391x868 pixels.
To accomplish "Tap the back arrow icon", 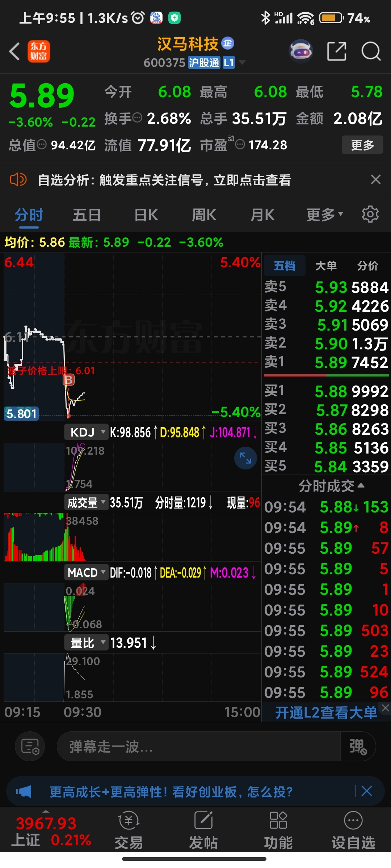I will pyautogui.click(x=14, y=51).
